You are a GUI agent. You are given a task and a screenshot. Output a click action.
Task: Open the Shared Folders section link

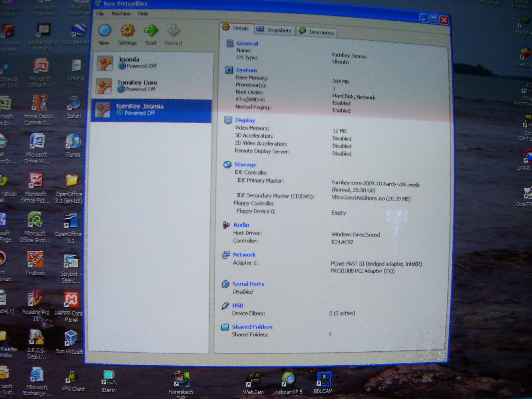click(252, 327)
